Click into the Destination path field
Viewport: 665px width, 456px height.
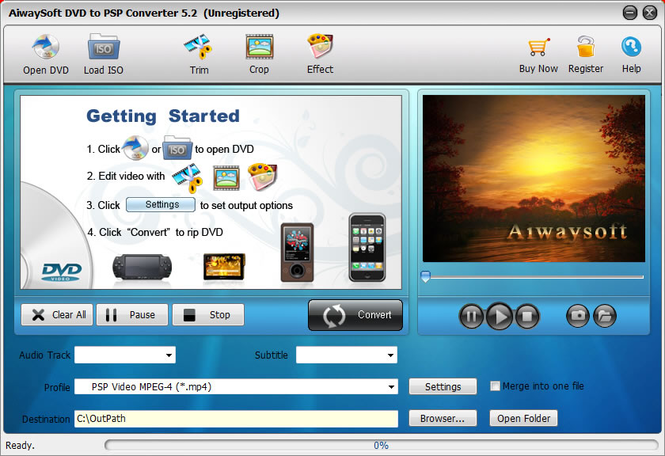click(236, 418)
